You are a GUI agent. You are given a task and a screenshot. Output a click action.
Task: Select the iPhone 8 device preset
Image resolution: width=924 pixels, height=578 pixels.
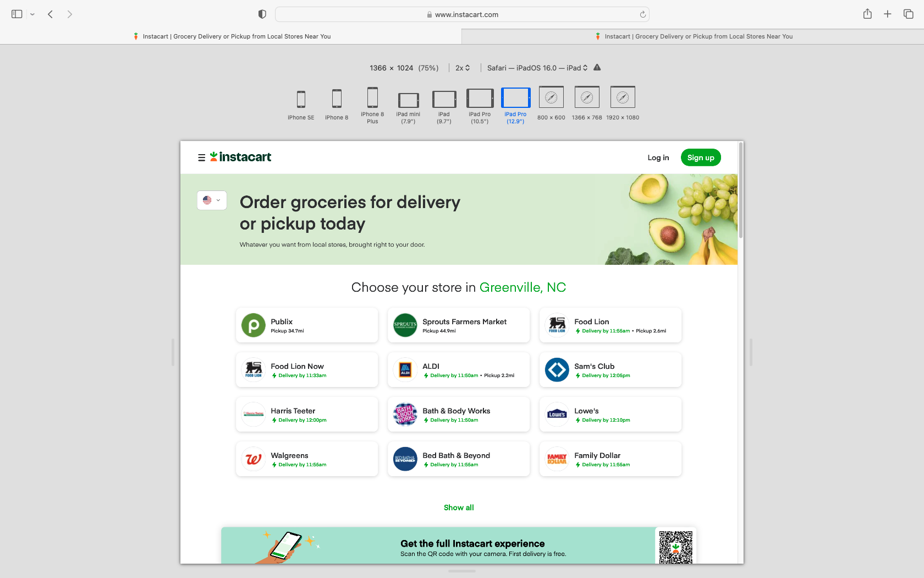pos(337,105)
